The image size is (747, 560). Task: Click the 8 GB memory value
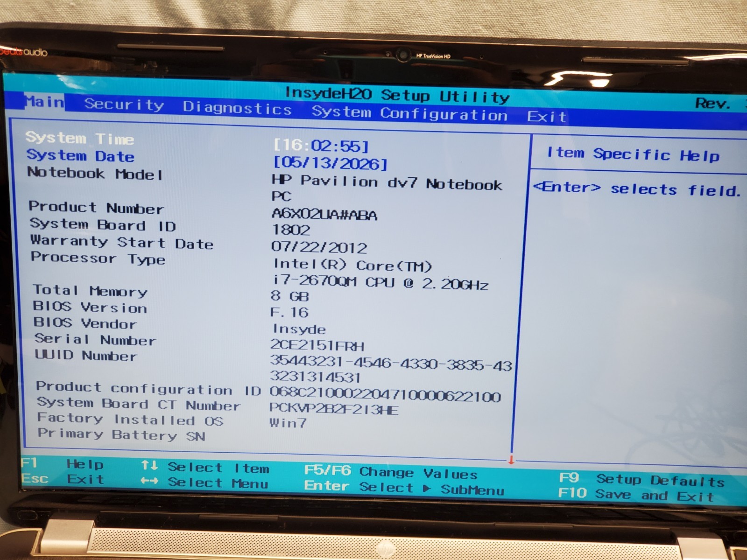tap(290, 296)
